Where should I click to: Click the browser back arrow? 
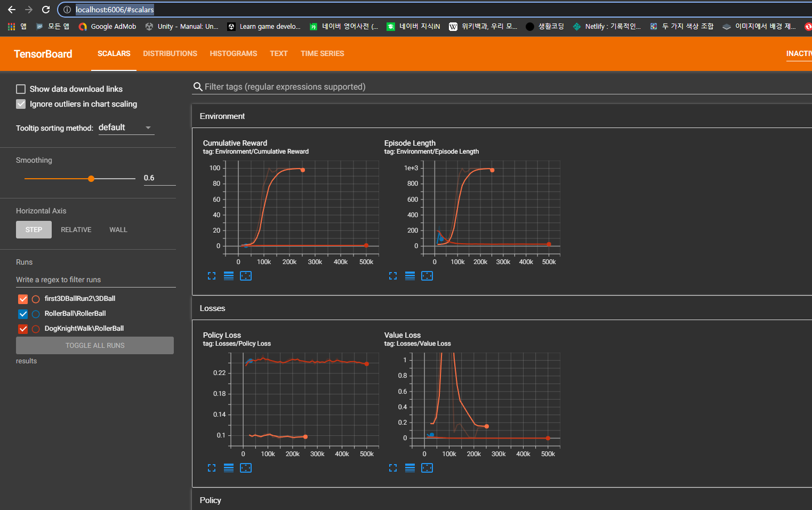tap(12, 10)
